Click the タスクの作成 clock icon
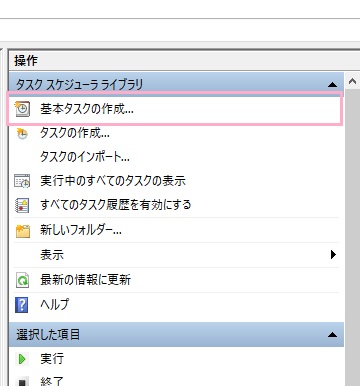Image resolution: width=360 pixels, height=386 pixels. (22, 133)
